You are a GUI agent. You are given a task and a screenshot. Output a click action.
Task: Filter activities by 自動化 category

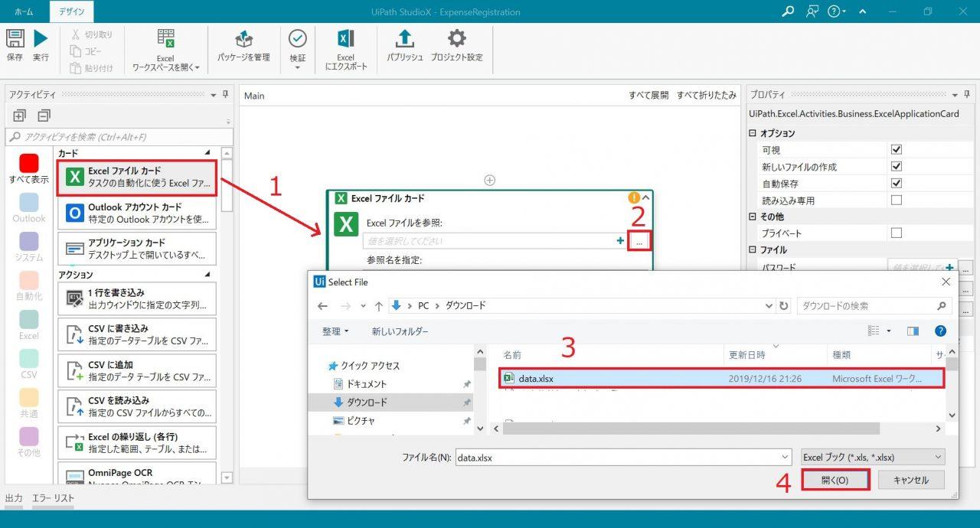(29, 285)
